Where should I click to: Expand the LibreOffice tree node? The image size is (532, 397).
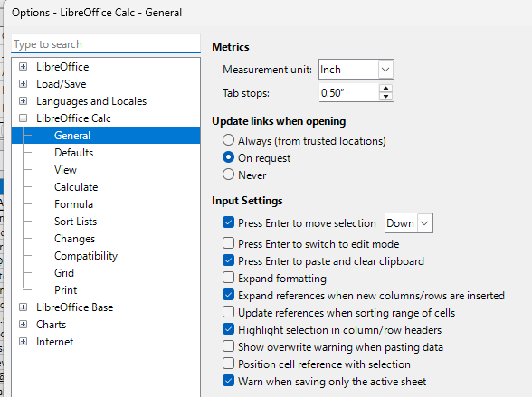(x=24, y=67)
